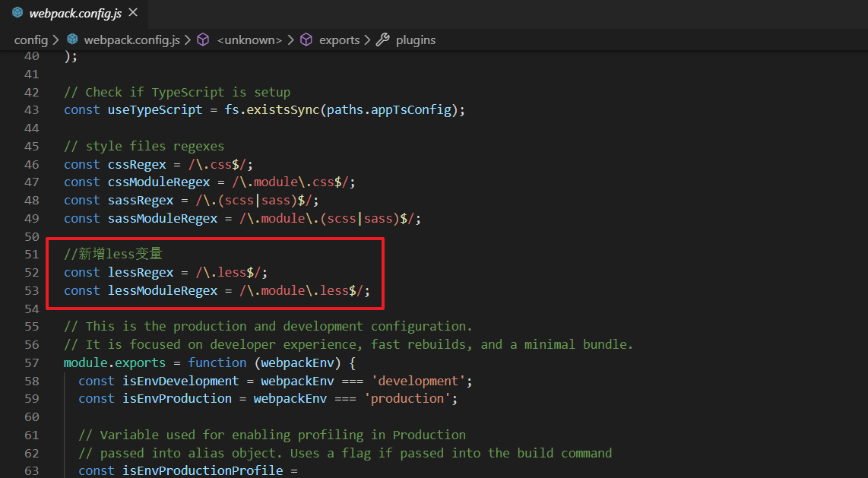Viewport: 868px width, 478px height.
Task: Click comment on line 55 about configuration
Action: 268,327
